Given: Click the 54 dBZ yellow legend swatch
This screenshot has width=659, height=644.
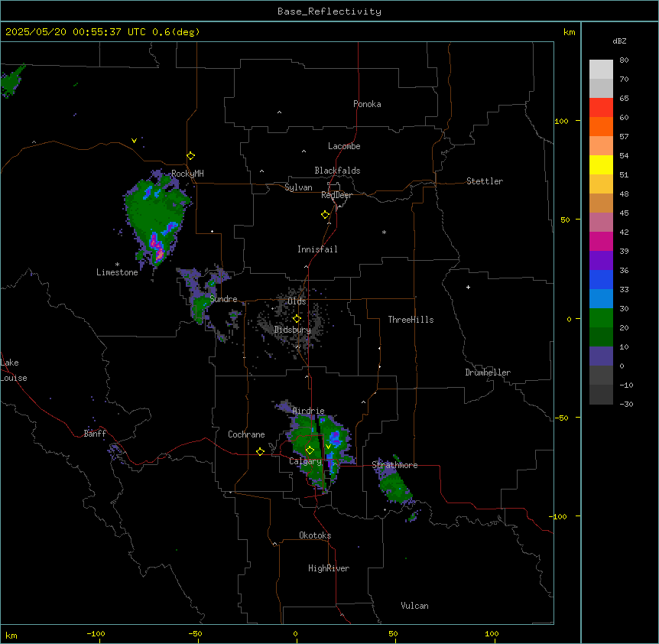Looking at the screenshot, I should tap(601, 164).
